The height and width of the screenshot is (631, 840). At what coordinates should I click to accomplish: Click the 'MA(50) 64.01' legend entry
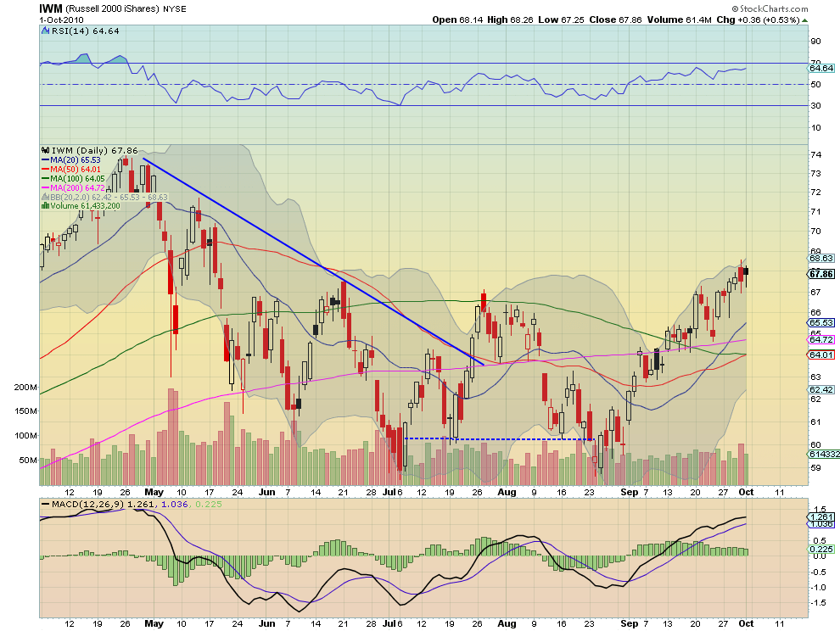tap(76, 170)
